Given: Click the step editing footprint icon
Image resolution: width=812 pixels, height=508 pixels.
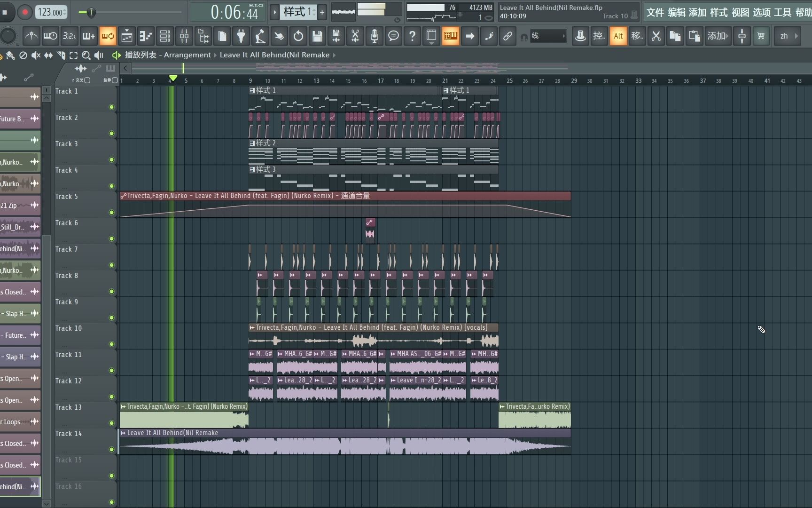Looking at the screenshot, I should click(x=489, y=36).
